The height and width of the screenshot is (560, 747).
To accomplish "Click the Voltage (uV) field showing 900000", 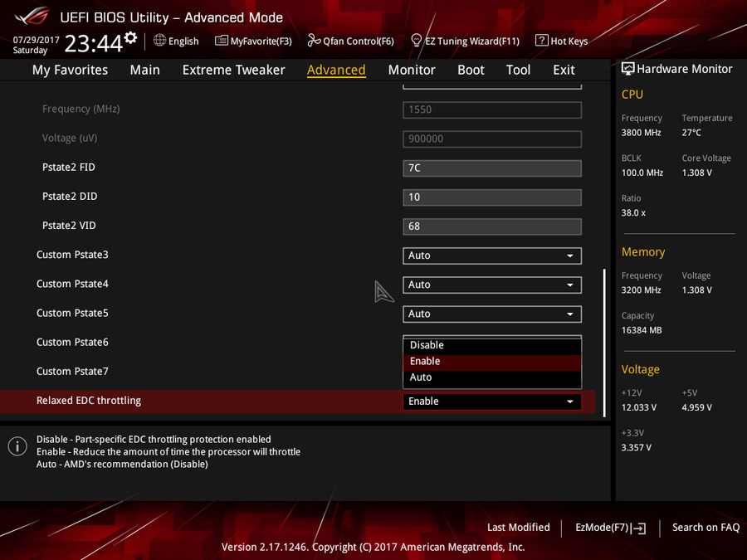I will (x=492, y=139).
